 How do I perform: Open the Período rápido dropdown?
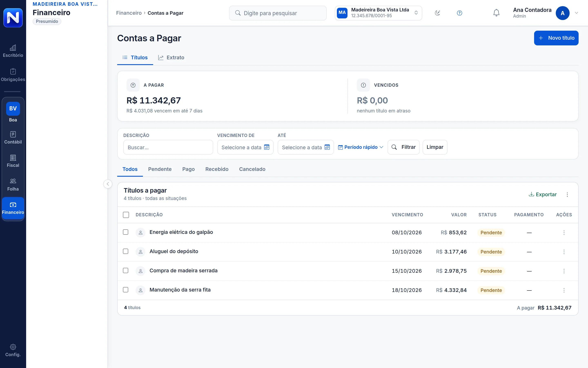tap(361, 147)
